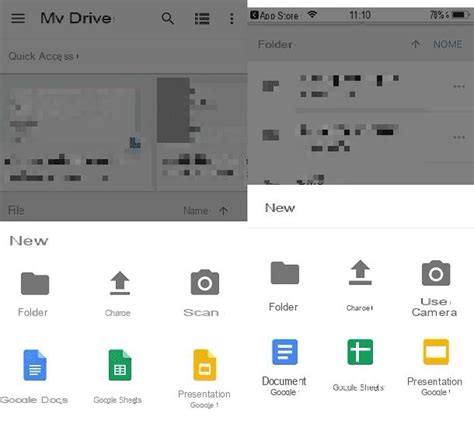
Task: Tap the NOME sort label
Action: click(x=448, y=44)
